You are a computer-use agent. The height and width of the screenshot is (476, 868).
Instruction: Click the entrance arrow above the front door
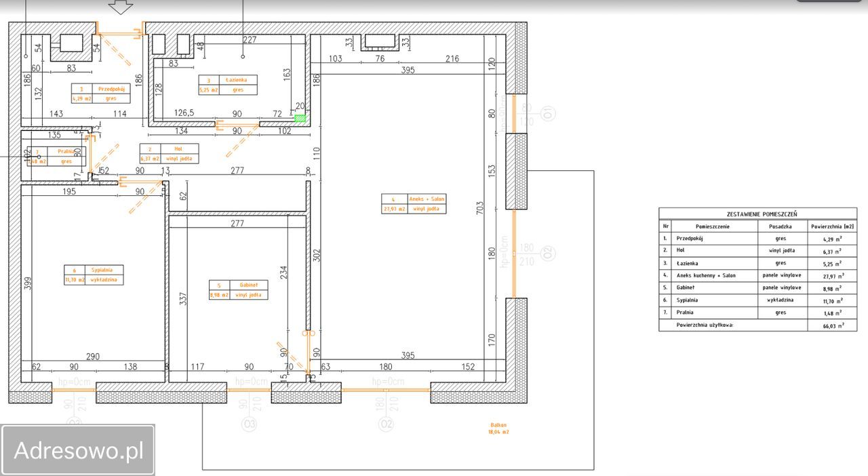click(121, 7)
